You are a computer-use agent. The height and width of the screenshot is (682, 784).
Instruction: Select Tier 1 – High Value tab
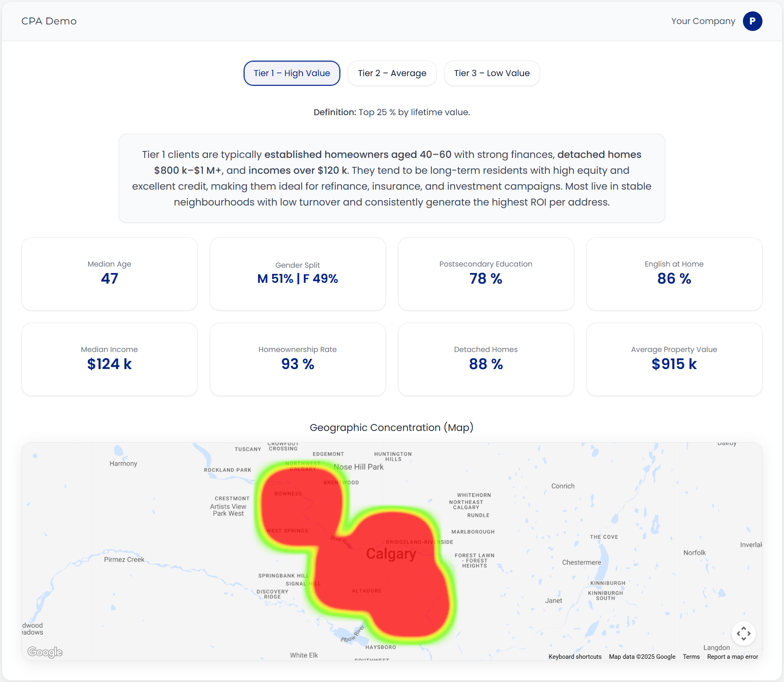coord(292,73)
